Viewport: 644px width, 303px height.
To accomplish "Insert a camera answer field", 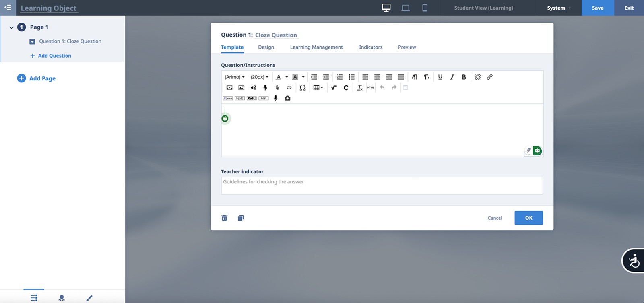I will click(x=287, y=98).
